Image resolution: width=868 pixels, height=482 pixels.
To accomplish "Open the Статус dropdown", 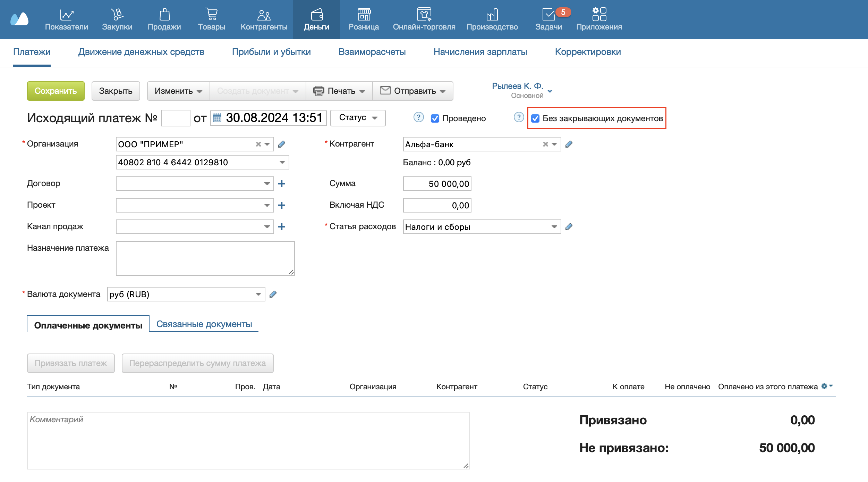I will 358,118.
